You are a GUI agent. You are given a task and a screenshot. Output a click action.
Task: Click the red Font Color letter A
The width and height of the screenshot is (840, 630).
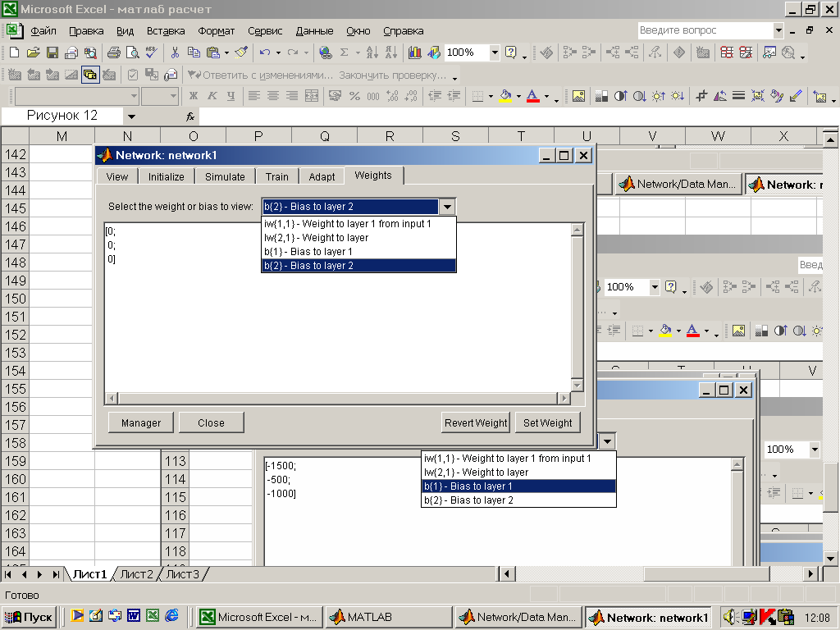tap(533, 97)
